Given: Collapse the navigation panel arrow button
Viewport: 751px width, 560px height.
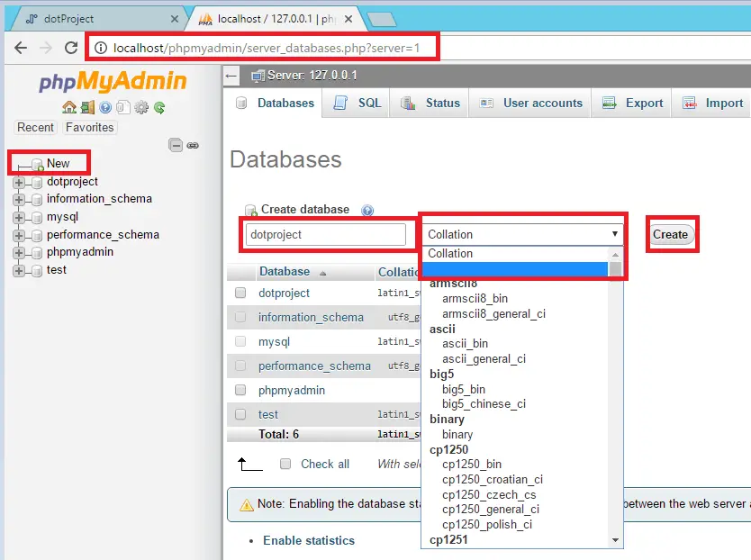Looking at the screenshot, I should [231, 76].
